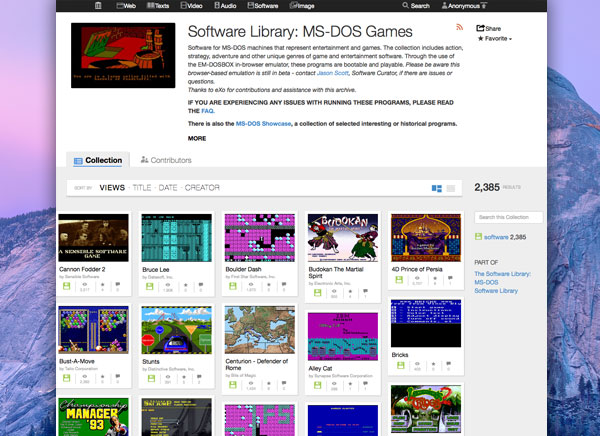Expand the Favorite dropdown
The height and width of the screenshot is (436, 600).
[x=495, y=39]
